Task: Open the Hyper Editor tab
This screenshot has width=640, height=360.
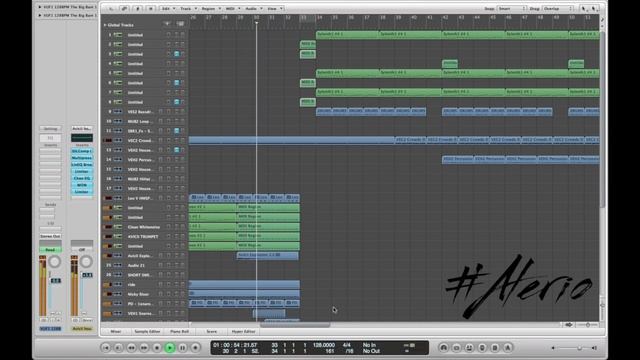Action: pos(243,331)
